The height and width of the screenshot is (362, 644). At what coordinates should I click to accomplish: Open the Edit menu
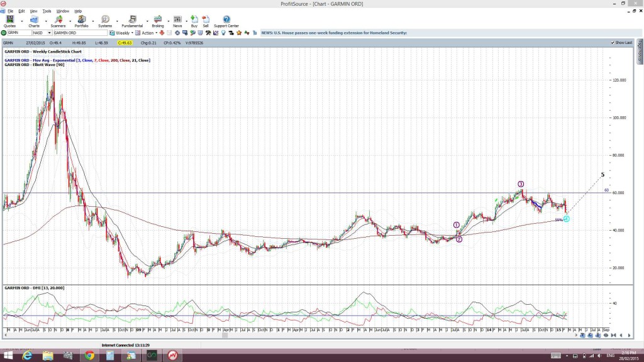tap(21, 11)
